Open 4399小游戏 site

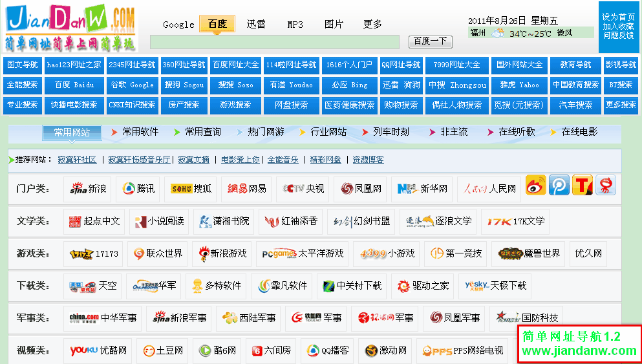[x=386, y=254]
